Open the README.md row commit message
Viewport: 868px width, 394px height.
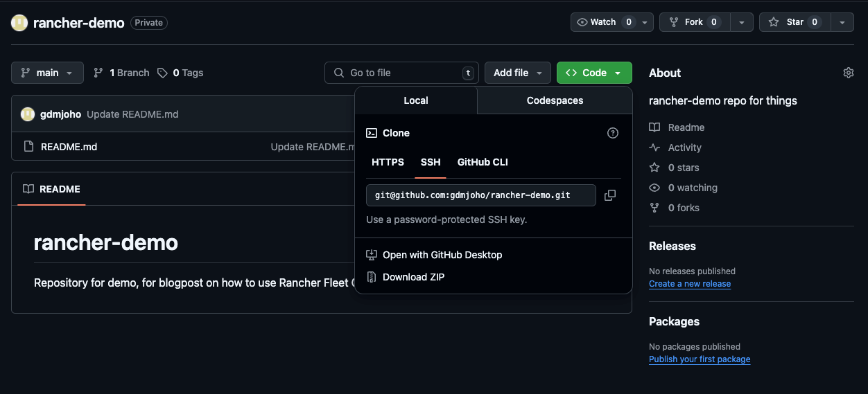click(313, 147)
